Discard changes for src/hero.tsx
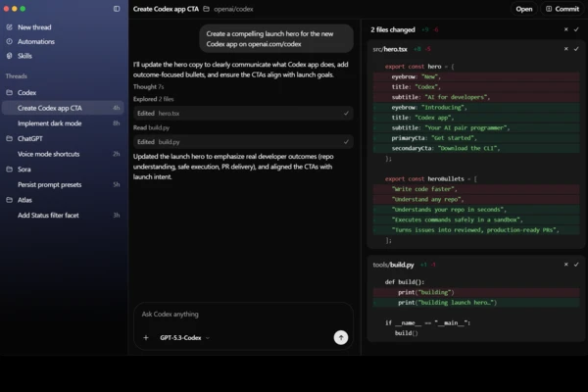 pos(565,49)
